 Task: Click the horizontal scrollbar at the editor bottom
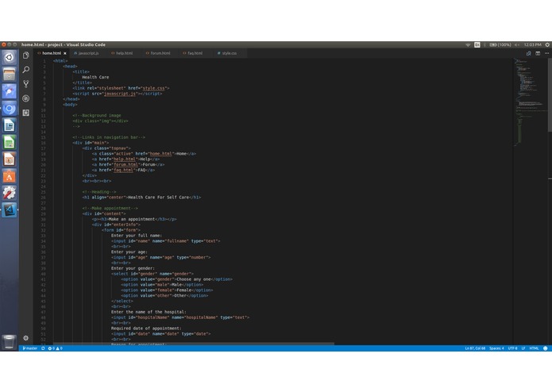point(194,344)
